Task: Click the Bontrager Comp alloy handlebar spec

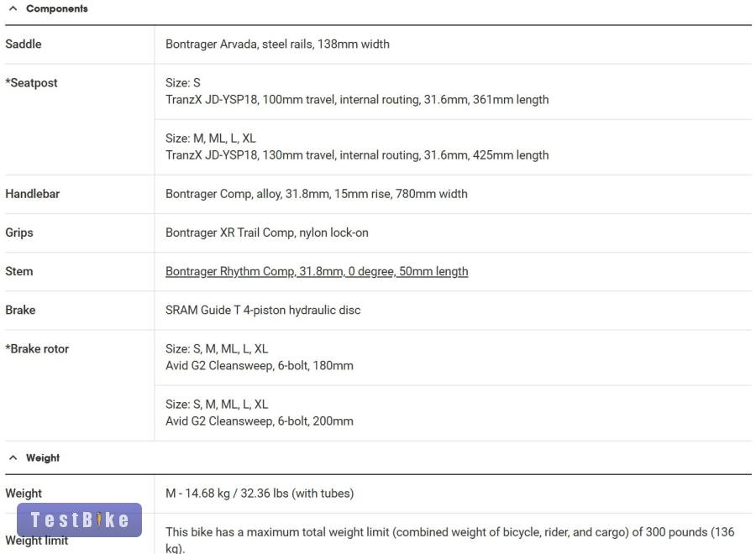Action: (316, 194)
